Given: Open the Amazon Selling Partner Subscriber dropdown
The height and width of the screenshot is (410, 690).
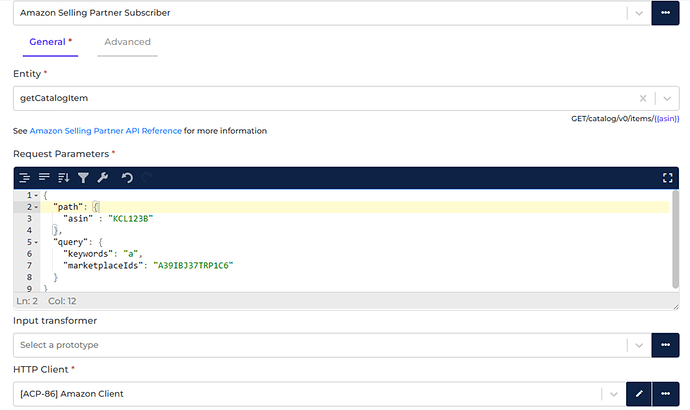Looking at the screenshot, I should [639, 13].
